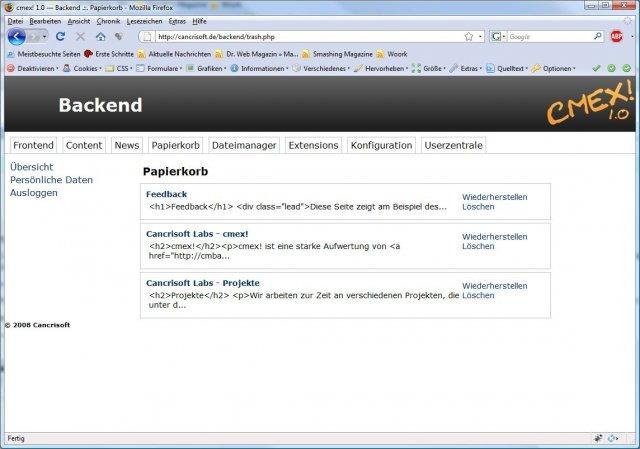640x449 pixels.
Task: Click the green checkmark validation icon
Action: 596,68
